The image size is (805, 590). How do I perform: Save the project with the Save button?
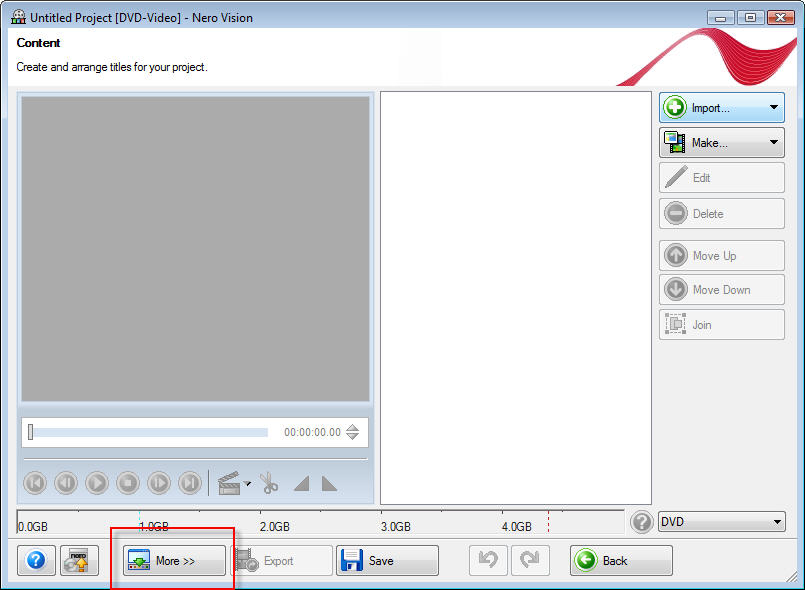click(387, 560)
